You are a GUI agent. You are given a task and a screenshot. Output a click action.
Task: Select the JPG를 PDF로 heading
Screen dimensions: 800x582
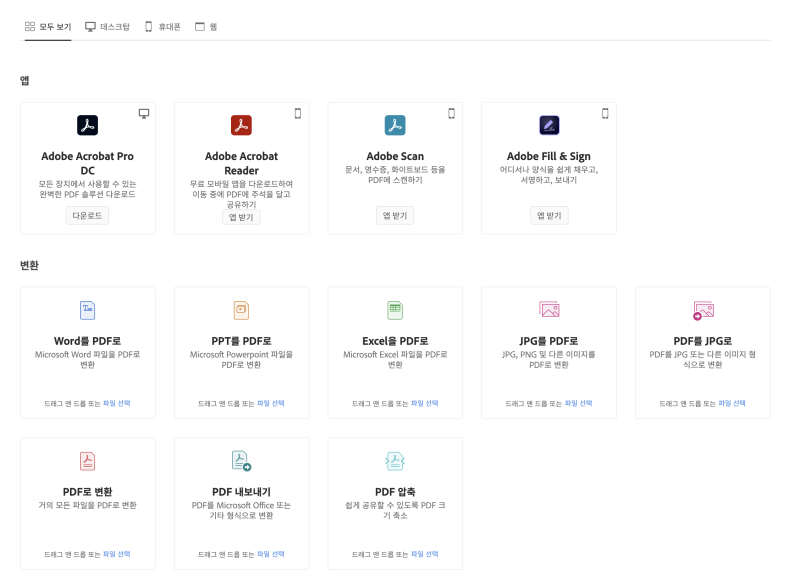pyautogui.click(x=549, y=341)
